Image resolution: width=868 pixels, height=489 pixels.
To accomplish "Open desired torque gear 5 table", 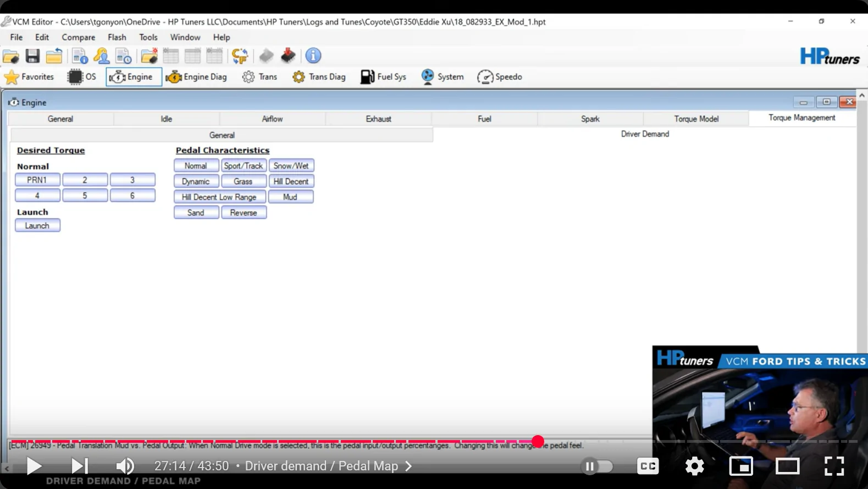I will (85, 195).
